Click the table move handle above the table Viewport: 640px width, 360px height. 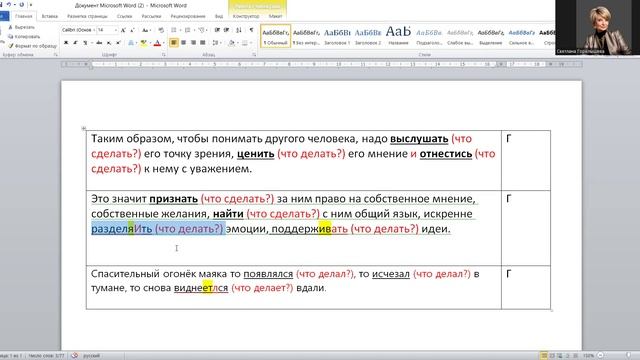(84, 128)
